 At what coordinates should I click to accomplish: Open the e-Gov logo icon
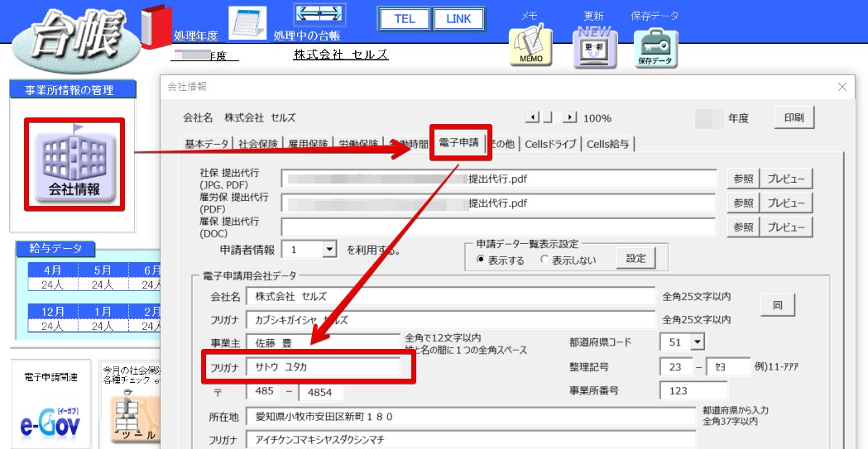50,423
